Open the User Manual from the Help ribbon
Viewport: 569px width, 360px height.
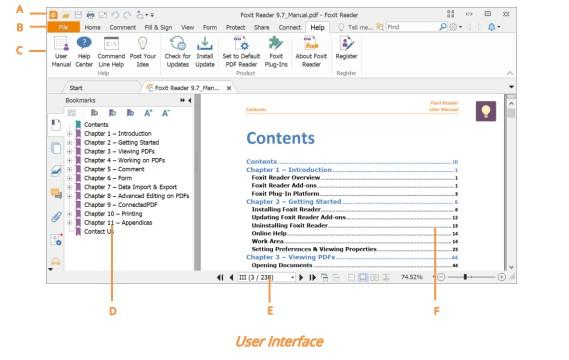coord(61,52)
